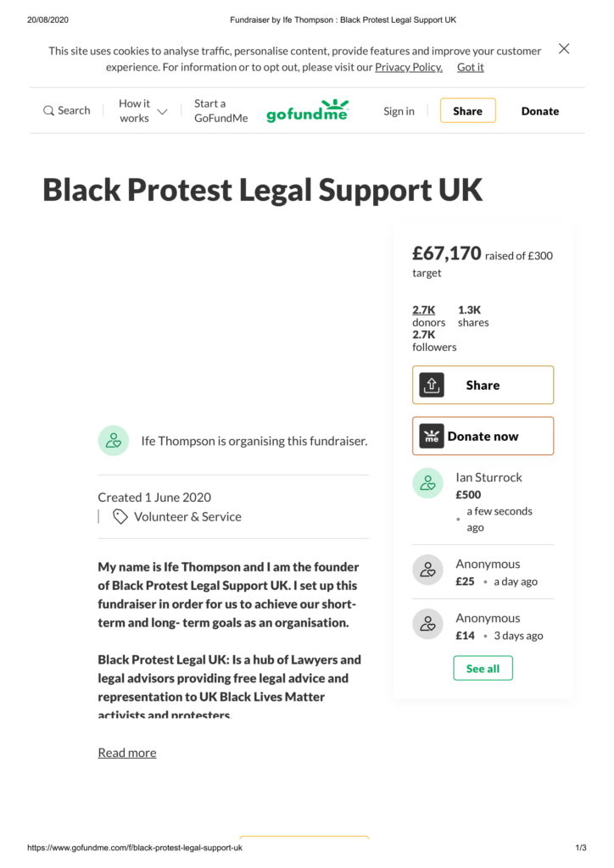
Task: Open the GoFundMe logo home link
Action: coord(307,111)
